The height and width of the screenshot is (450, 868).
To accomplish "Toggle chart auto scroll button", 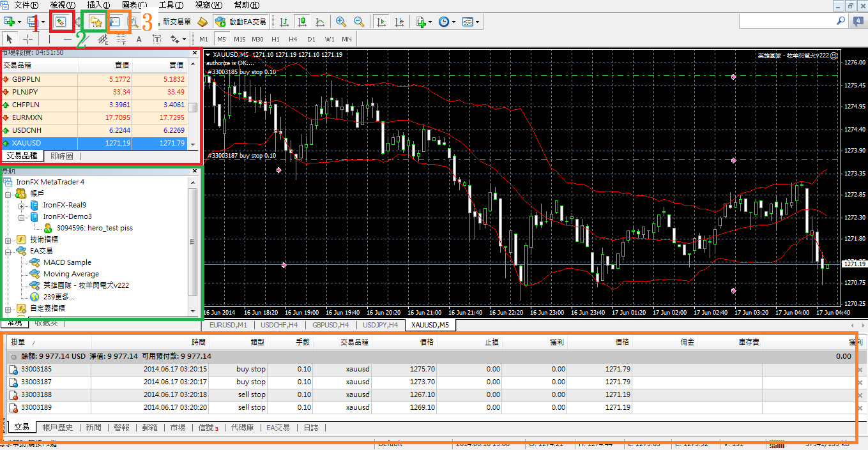I will (381, 22).
